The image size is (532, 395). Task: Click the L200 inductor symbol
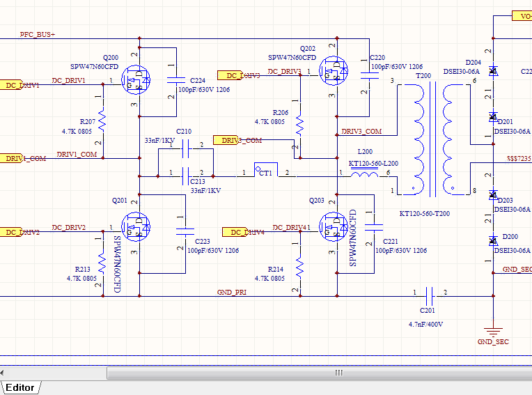364,174
